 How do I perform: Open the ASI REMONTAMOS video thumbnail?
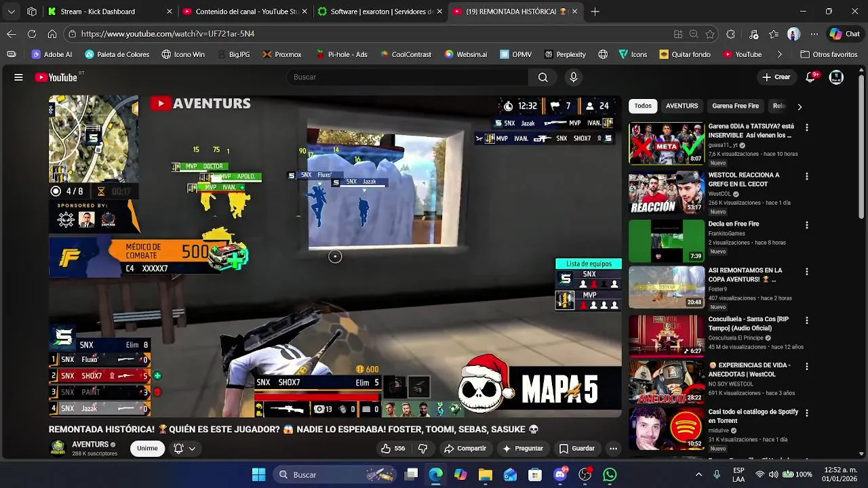(x=667, y=287)
